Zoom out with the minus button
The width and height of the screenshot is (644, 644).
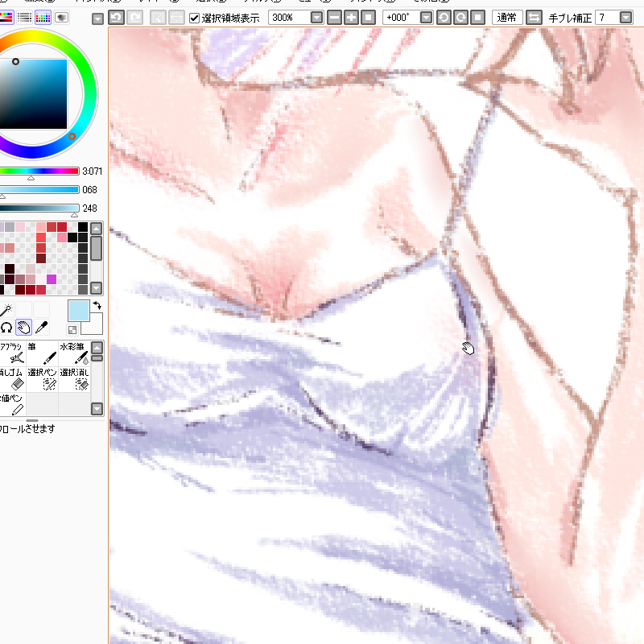(x=335, y=18)
